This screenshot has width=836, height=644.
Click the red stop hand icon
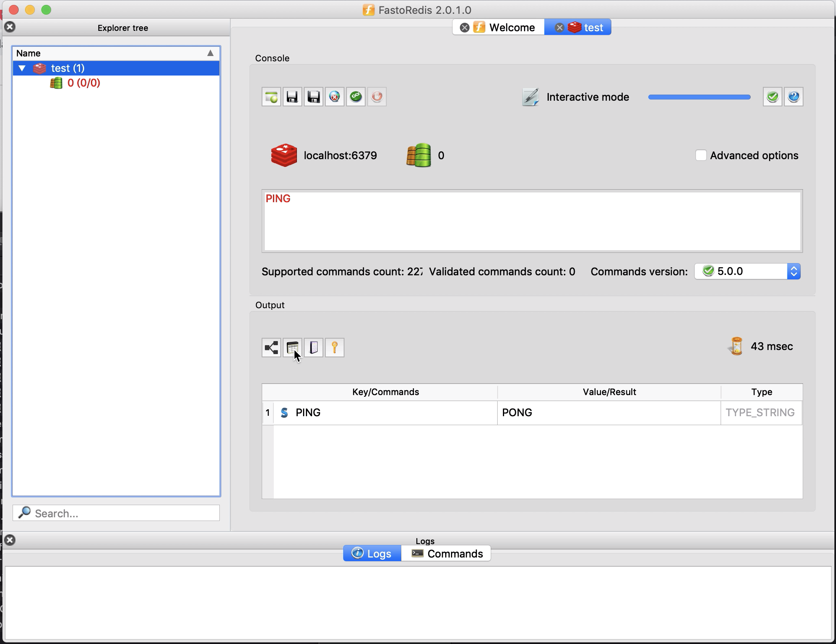(377, 97)
